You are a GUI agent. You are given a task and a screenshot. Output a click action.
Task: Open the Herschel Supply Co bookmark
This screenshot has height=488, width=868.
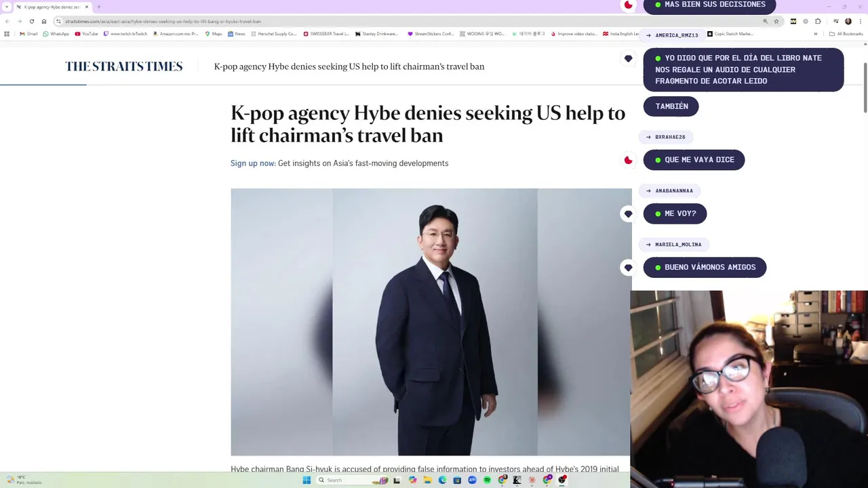(274, 34)
